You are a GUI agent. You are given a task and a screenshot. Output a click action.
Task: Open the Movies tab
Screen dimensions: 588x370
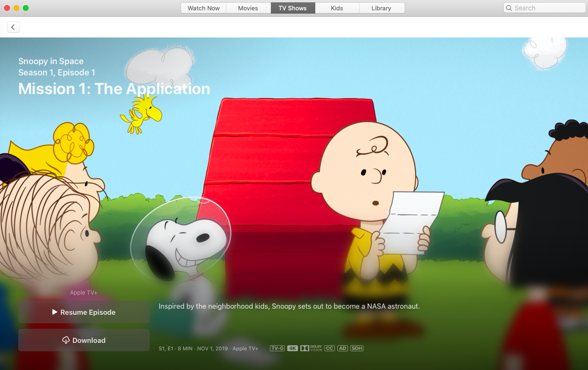click(x=248, y=8)
